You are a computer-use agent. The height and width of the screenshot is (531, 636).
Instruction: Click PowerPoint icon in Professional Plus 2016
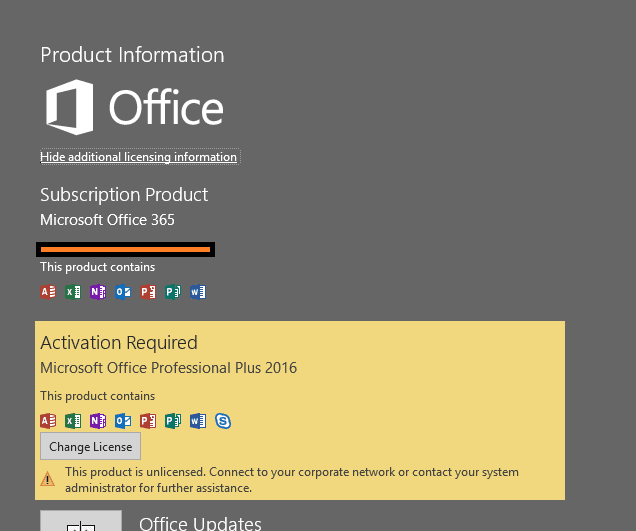[x=148, y=421]
